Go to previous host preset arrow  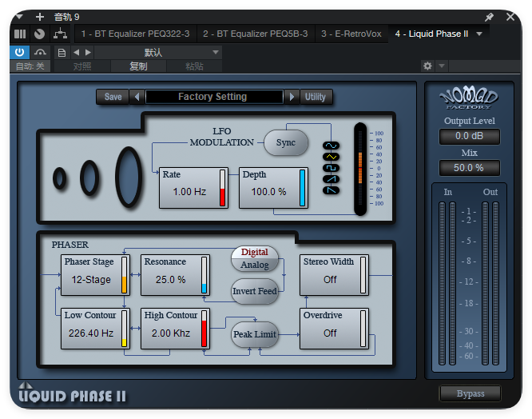click(x=77, y=52)
